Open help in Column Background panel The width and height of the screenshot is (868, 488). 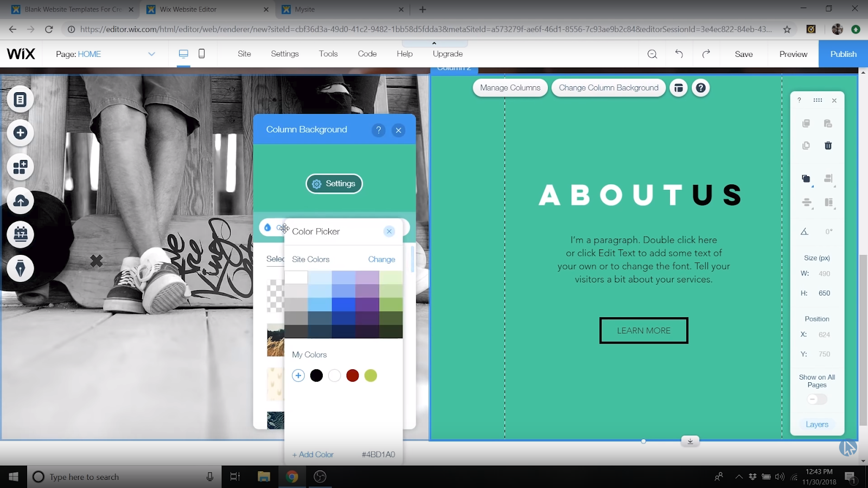(379, 130)
